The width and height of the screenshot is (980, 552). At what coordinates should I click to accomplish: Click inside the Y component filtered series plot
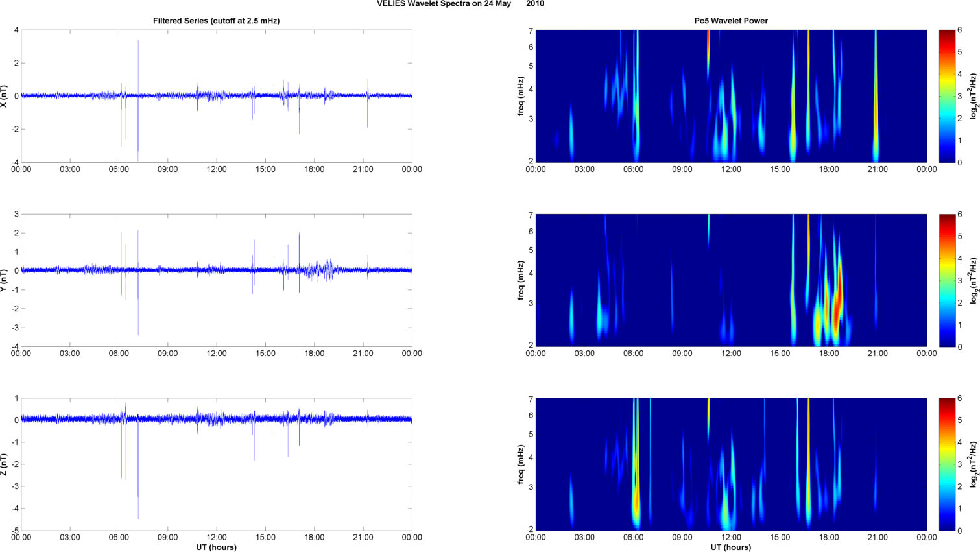217,280
